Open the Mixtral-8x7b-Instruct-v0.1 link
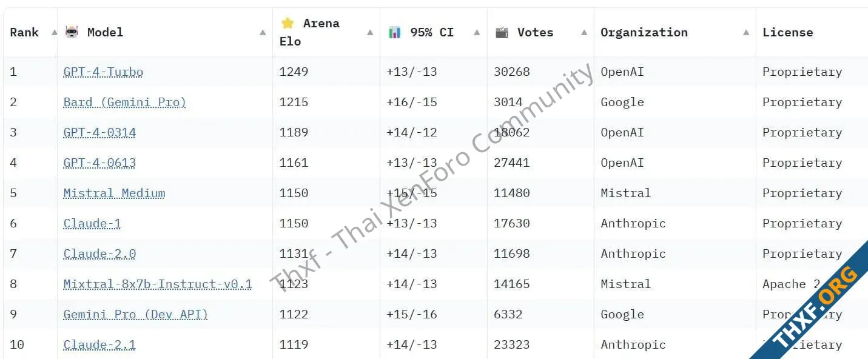This screenshot has width=868, height=359. pyautogui.click(x=158, y=284)
